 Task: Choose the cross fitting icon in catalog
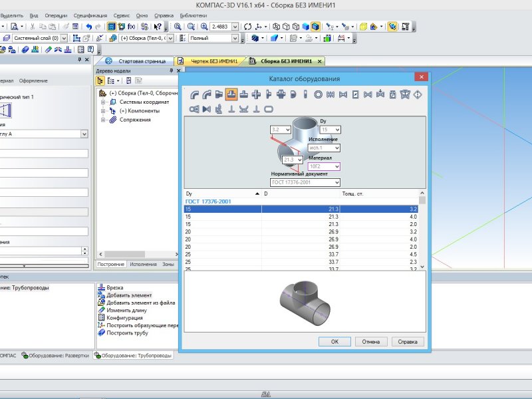click(256, 94)
